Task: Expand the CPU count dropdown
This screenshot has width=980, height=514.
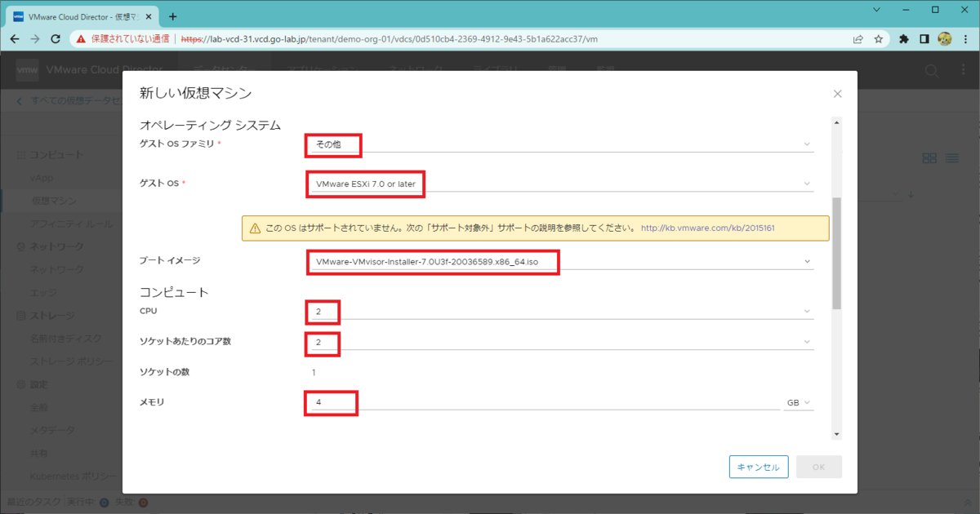Action: 561,312
